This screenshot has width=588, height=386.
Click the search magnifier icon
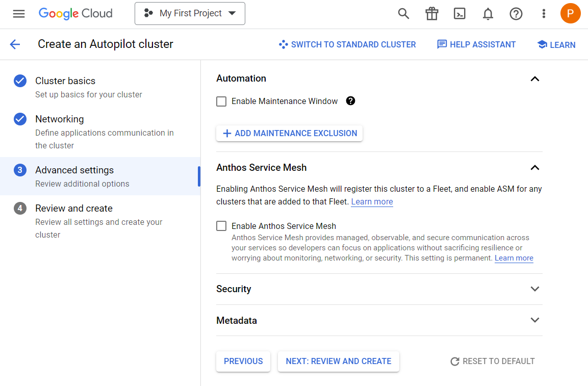pyautogui.click(x=403, y=14)
